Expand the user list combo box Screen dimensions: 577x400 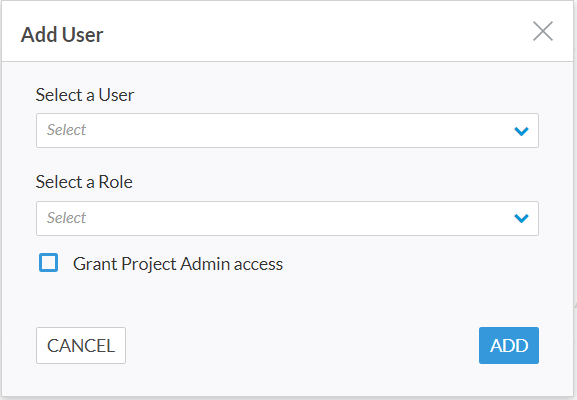pyautogui.click(x=287, y=131)
